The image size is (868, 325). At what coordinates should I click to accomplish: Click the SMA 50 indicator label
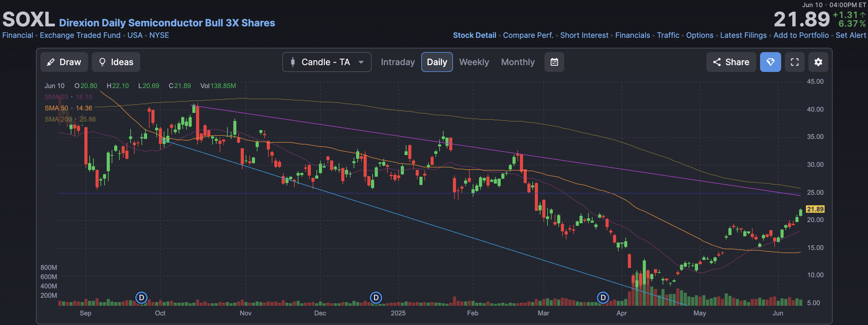[x=56, y=108]
